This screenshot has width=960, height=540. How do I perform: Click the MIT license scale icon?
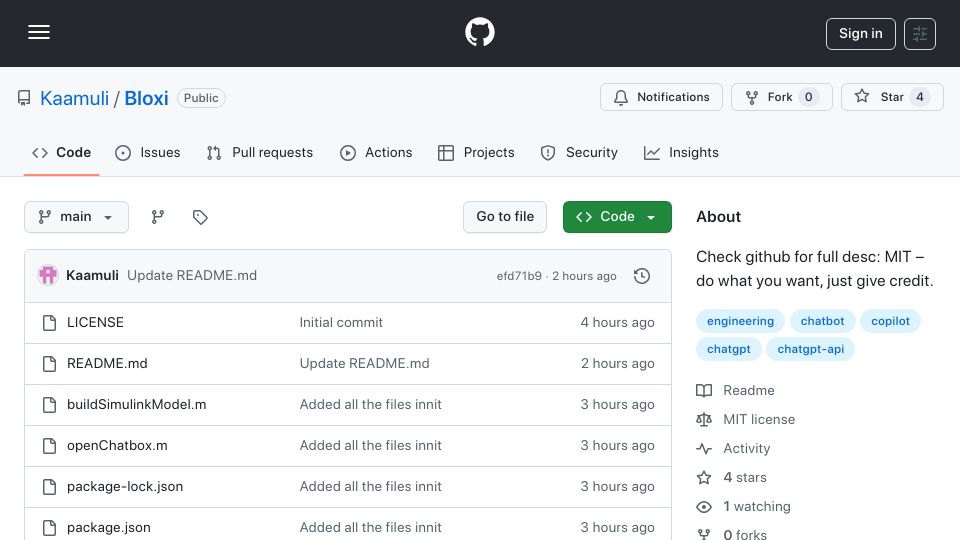(704, 419)
